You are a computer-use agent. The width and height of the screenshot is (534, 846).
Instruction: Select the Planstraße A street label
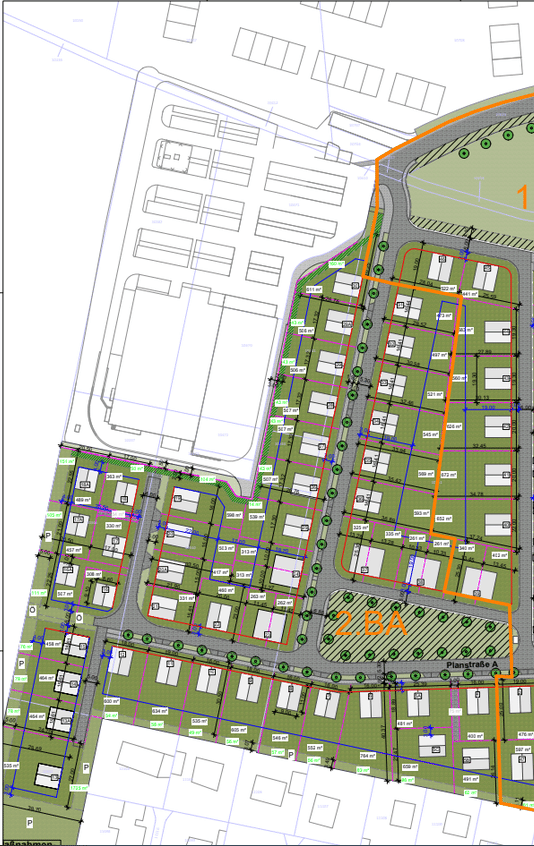[x=469, y=665]
